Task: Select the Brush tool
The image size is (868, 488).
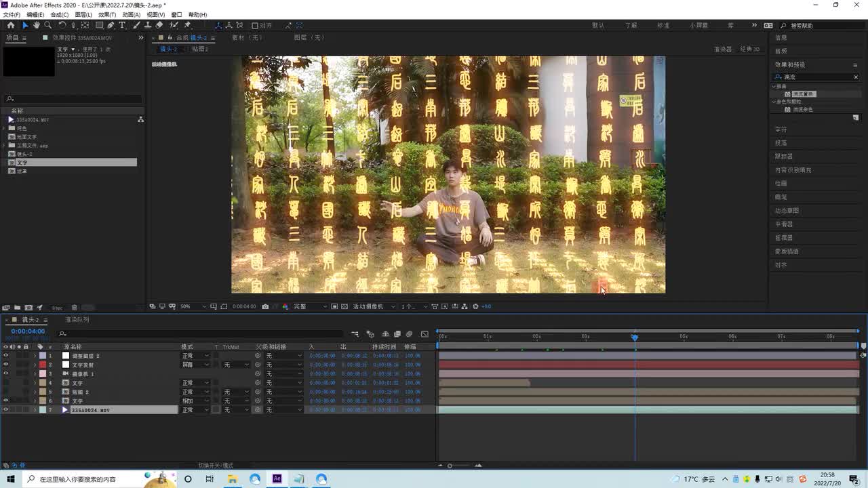Action: (x=136, y=25)
